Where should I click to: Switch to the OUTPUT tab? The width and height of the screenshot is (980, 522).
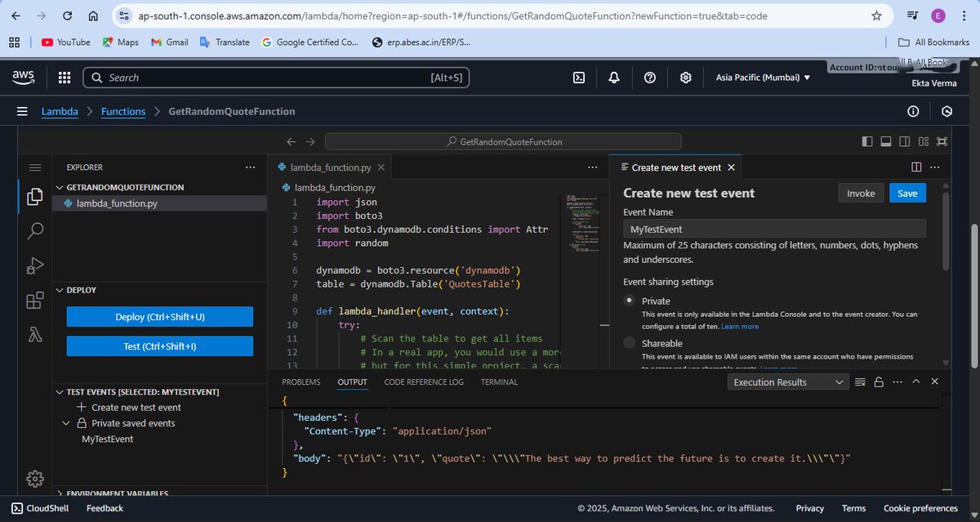click(x=352, y=381)
